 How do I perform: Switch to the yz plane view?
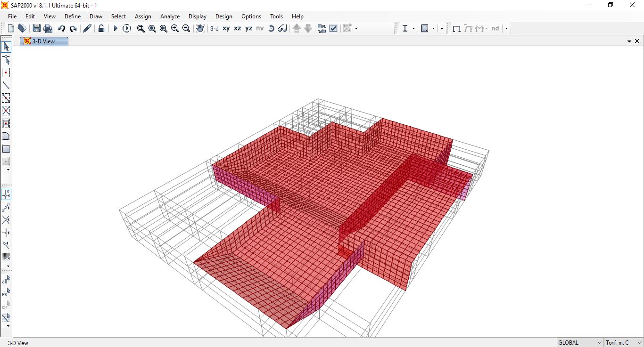click(x=248, y=28)
